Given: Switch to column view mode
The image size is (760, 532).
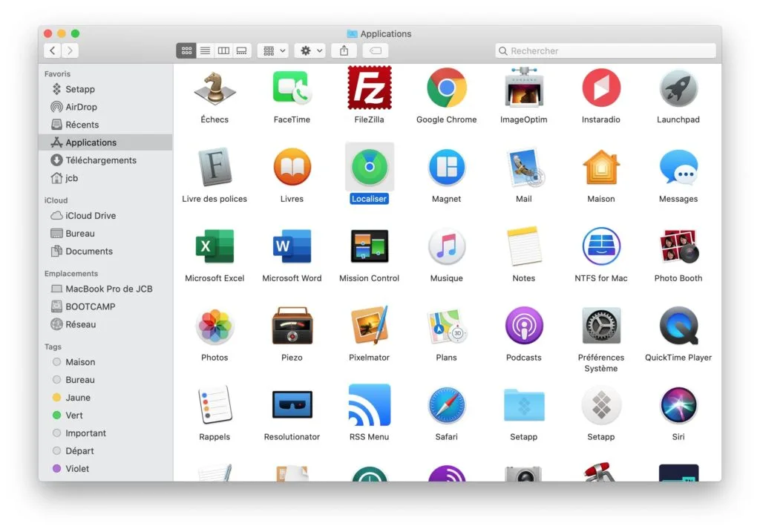Looking at the screenshot, I should pos(223,50).
